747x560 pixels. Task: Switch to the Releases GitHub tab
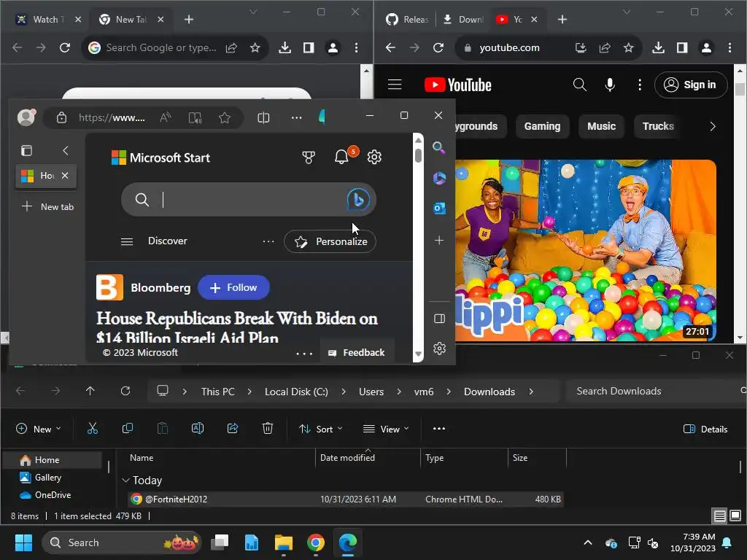[x=407, y=20]
